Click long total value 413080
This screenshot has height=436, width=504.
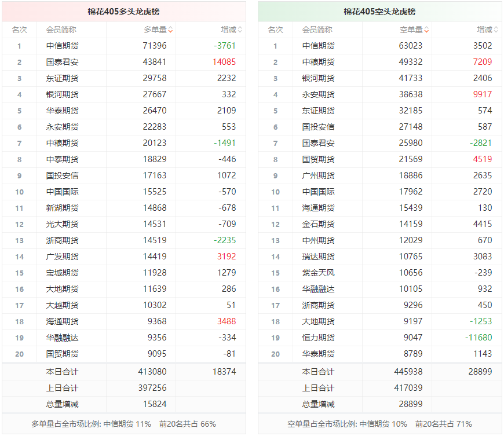point(152,372)
